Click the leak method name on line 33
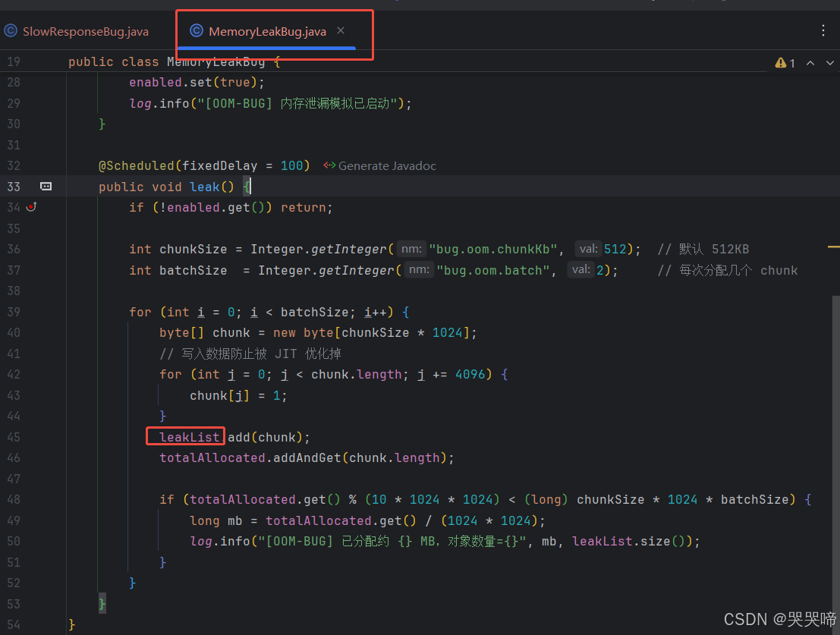 tap(205, 187)
